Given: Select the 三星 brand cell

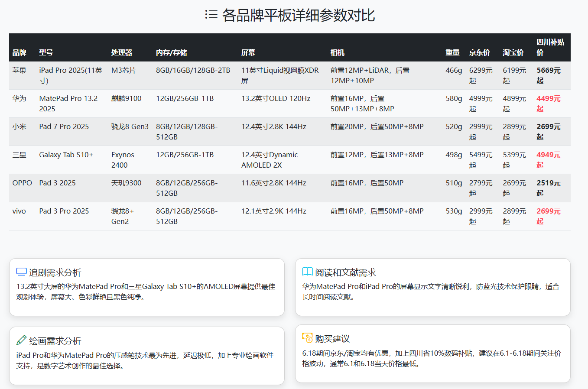Looking at the screenshot, I should [x=19, y=155].
